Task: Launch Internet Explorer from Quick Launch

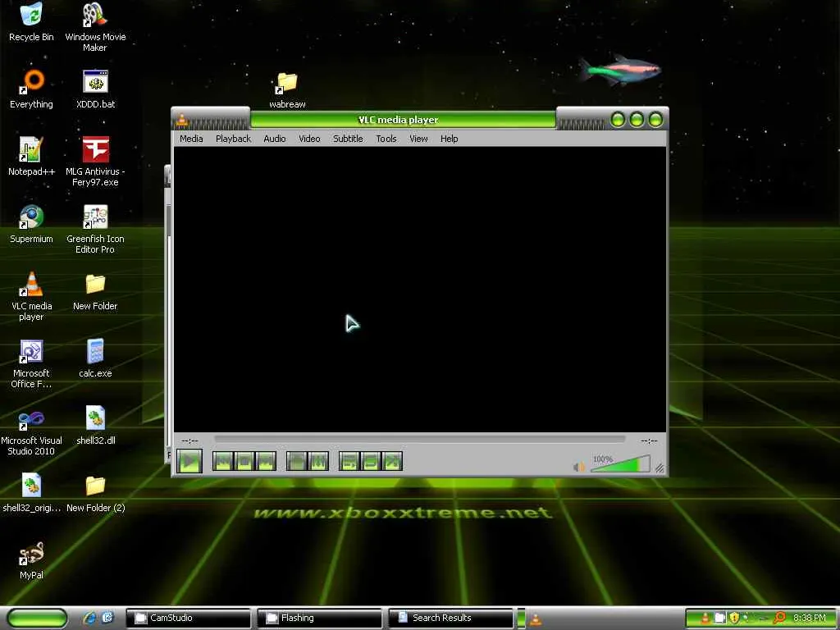Action: coord(89,619)
